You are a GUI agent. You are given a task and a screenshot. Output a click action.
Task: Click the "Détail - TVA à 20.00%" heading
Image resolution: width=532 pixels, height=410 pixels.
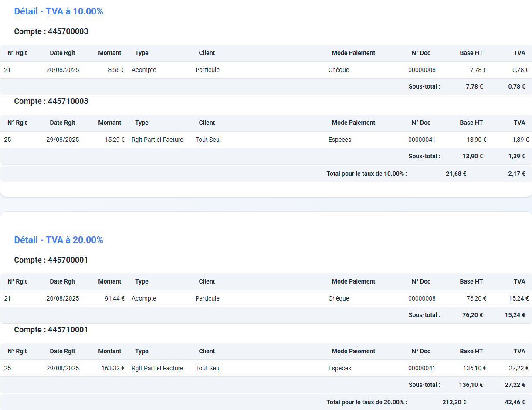(58, 240)
